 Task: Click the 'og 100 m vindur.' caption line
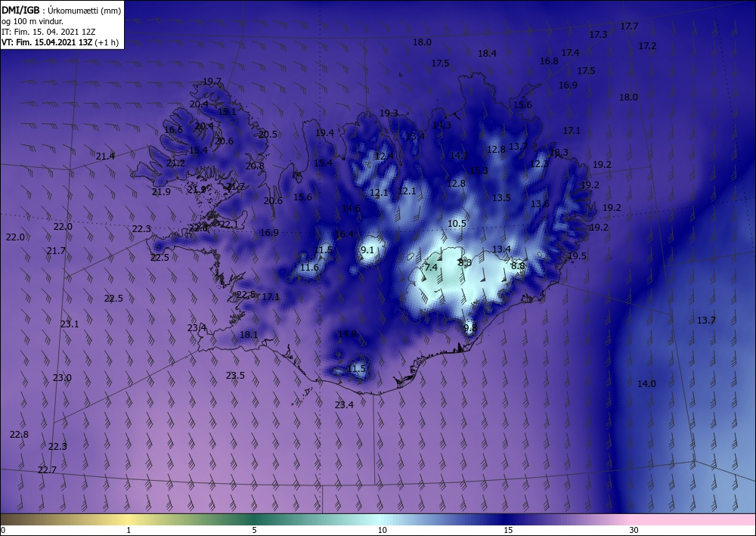(33, 21)
